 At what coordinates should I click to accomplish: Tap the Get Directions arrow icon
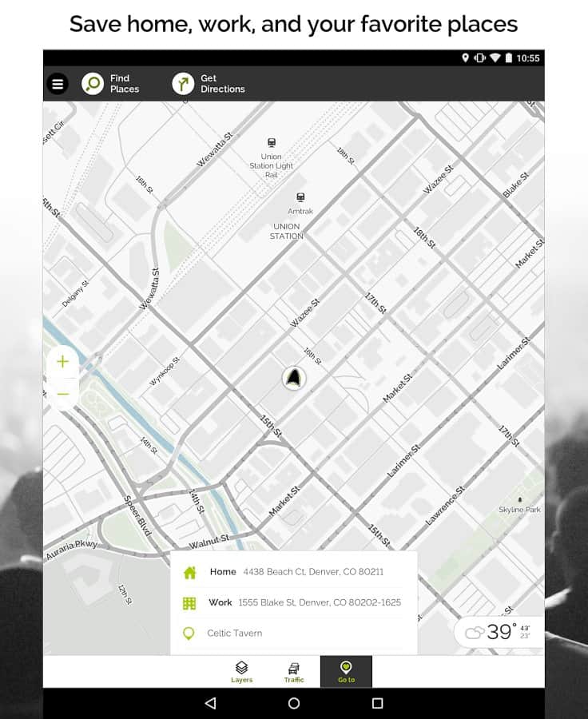[183, 84]
